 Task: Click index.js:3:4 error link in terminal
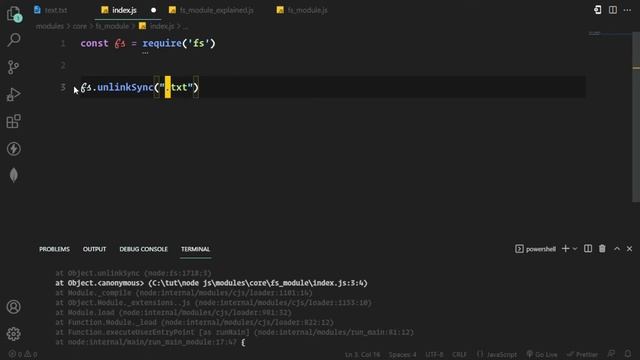tap(258, 283)
